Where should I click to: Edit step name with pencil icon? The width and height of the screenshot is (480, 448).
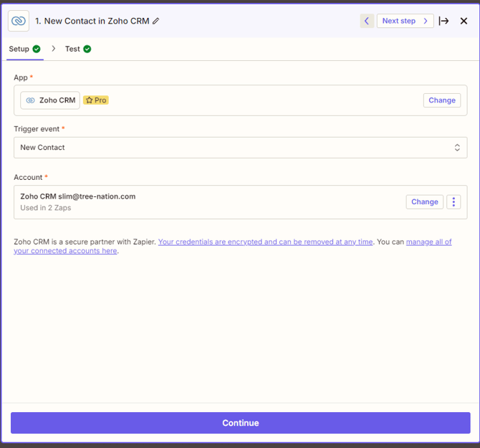tap(155, 21)
